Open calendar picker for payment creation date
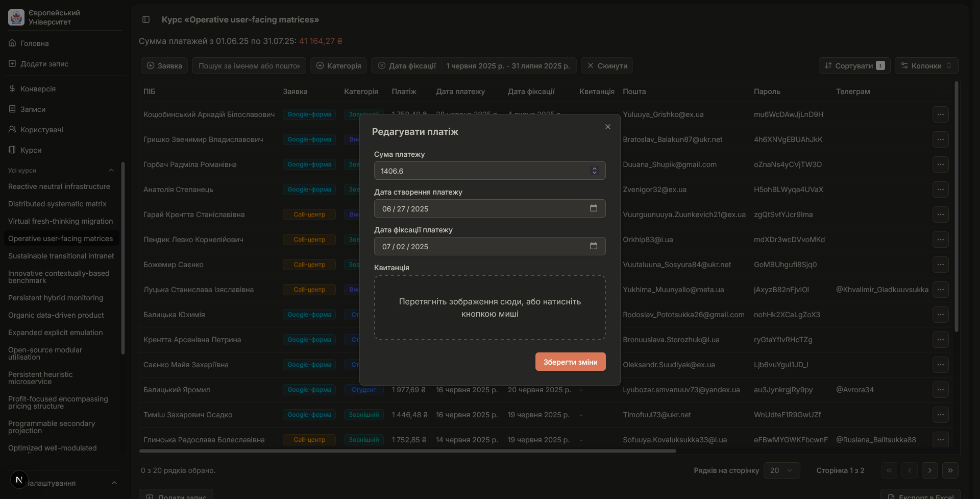980x499 pixels. (593, 208)
